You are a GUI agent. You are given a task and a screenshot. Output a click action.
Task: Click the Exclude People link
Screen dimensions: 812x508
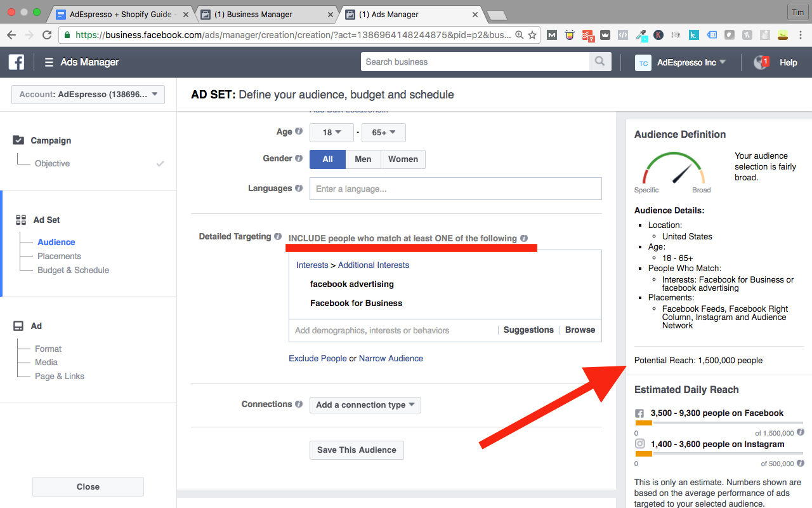[318, 358]
